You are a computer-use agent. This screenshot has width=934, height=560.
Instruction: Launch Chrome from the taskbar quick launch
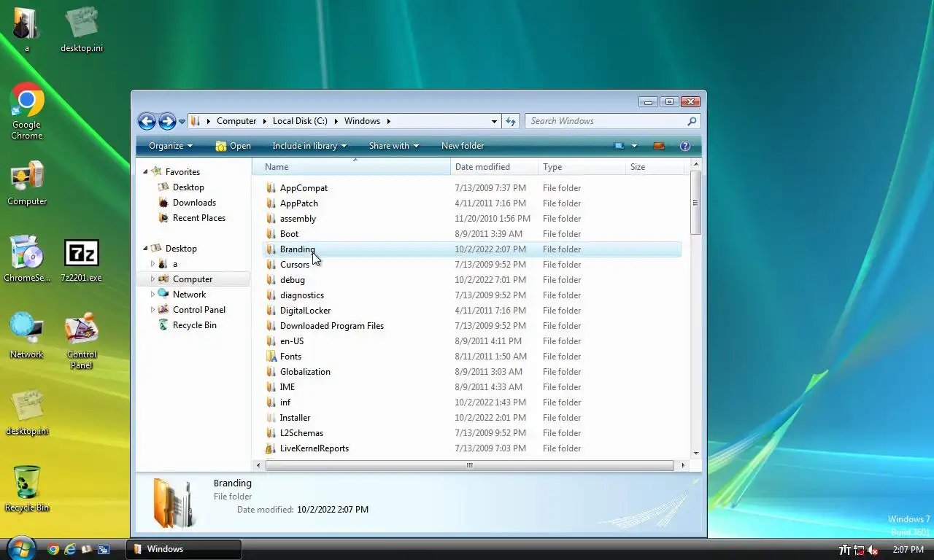click(x=53, y=550)
